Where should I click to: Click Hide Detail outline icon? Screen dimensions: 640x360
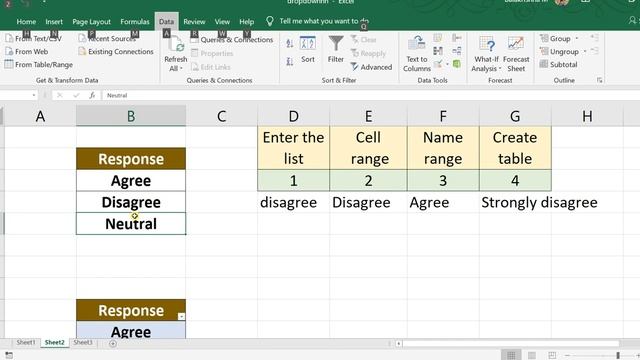click(594, 51)
